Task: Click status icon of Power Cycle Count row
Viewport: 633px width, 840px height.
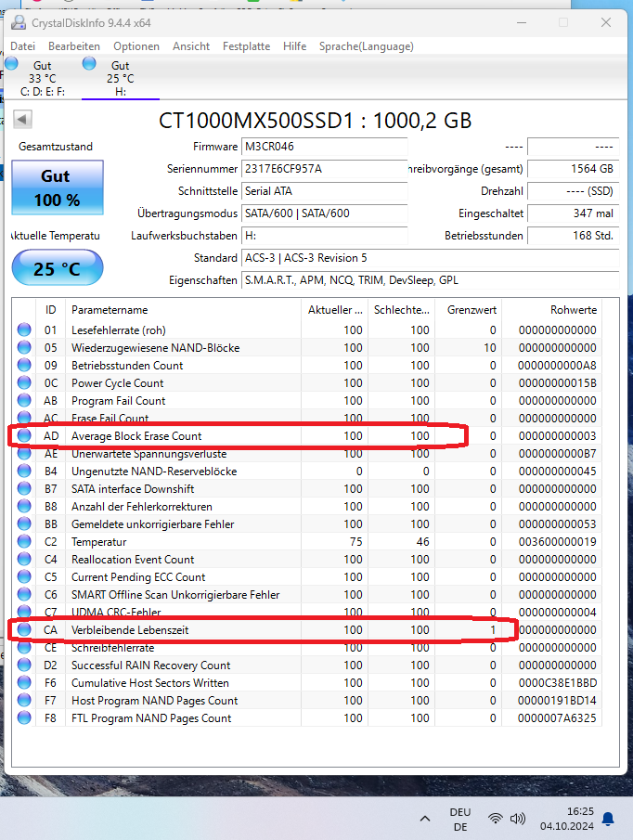Action: click(x=24, y=382)
